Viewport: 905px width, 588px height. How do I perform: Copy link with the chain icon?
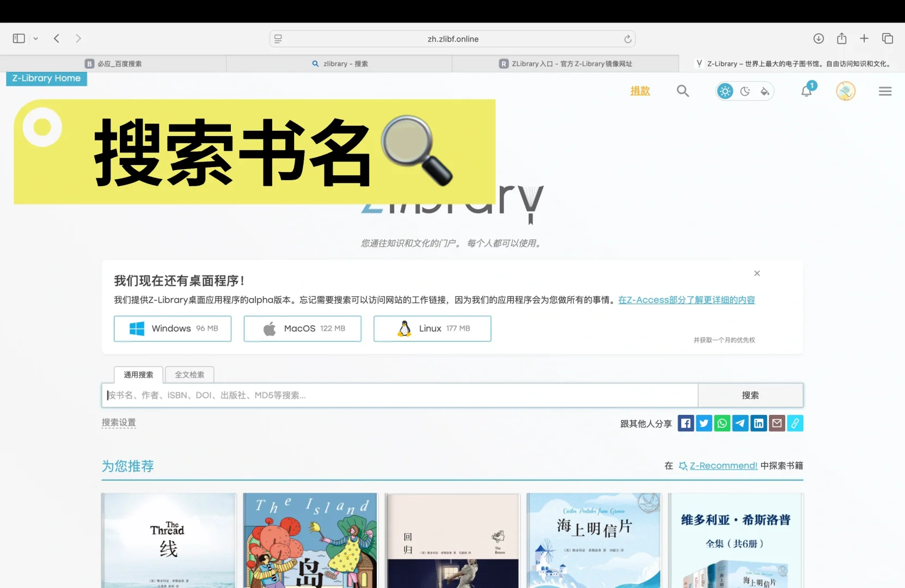[795, 423]
